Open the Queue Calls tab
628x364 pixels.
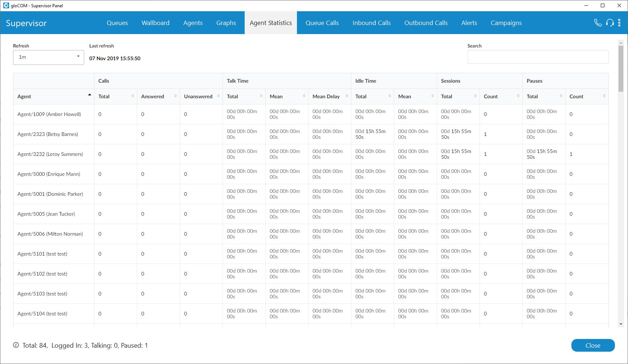tap(322, 23)
